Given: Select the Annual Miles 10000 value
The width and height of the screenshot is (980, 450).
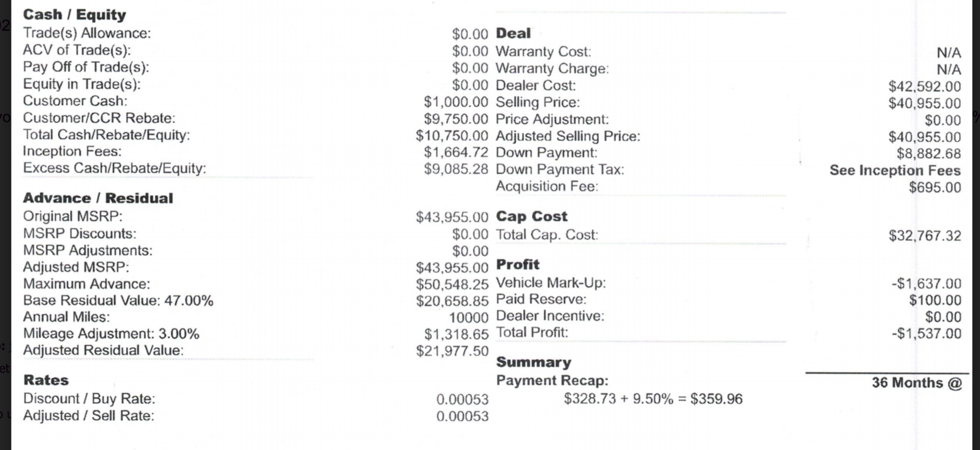Looking at the screenshot, I should coord(468,318).
